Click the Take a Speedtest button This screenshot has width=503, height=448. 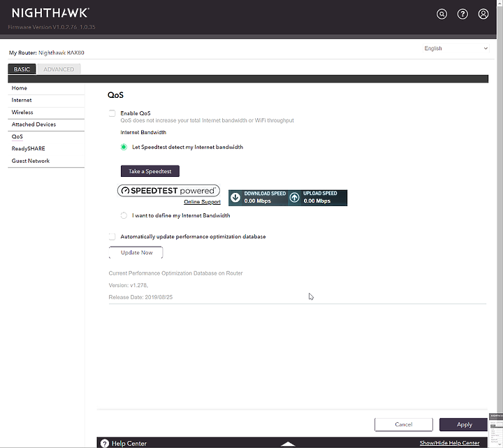tap(150, 171)
